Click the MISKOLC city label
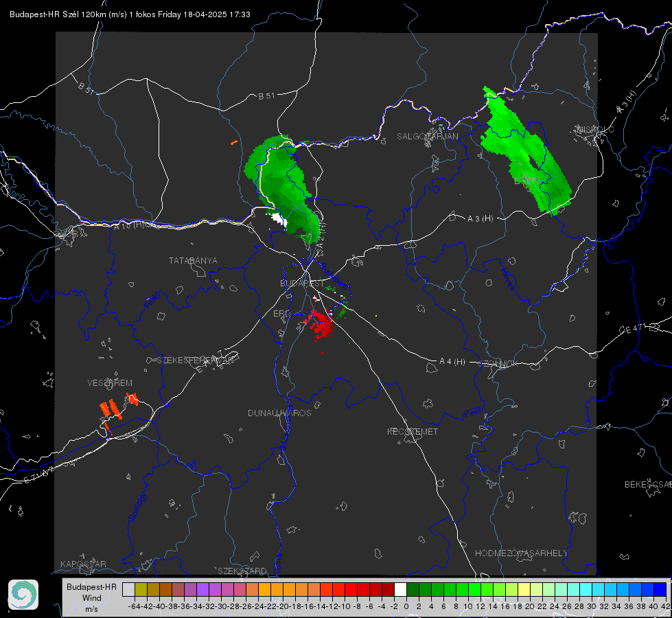The height and width of the screenshot is (618, 672). pyautogui.click(x=595, y=130)
